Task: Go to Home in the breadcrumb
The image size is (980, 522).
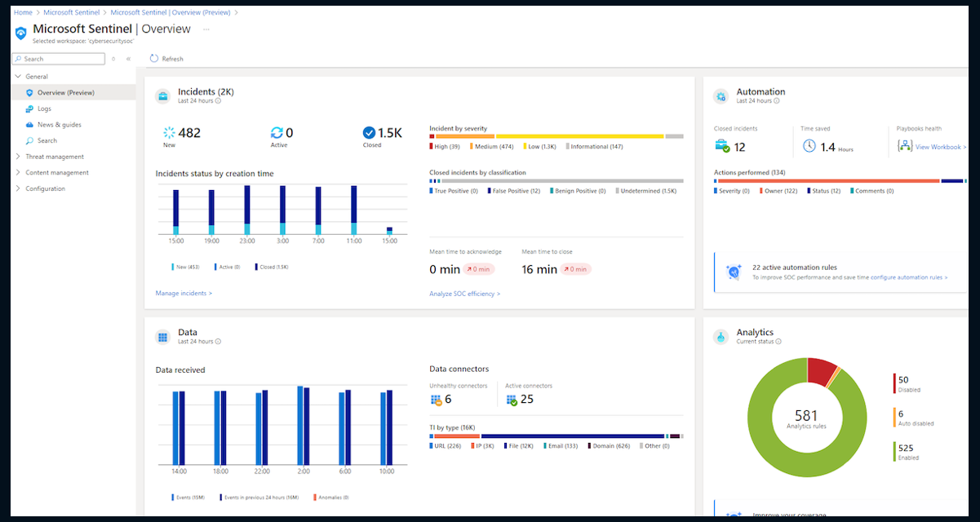Action: click(23, 13)
